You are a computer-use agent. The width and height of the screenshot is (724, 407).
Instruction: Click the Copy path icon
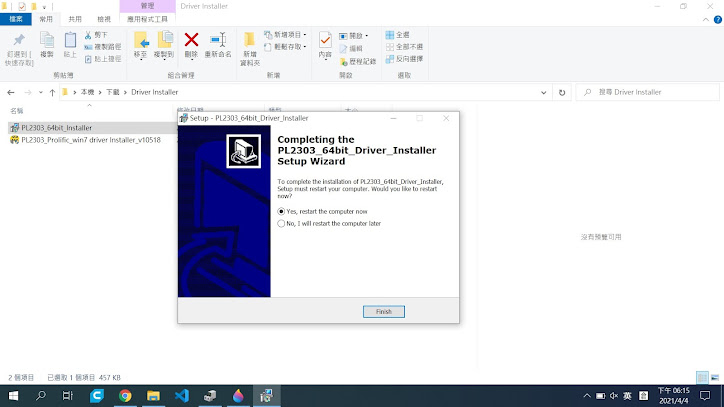[88, 47]
